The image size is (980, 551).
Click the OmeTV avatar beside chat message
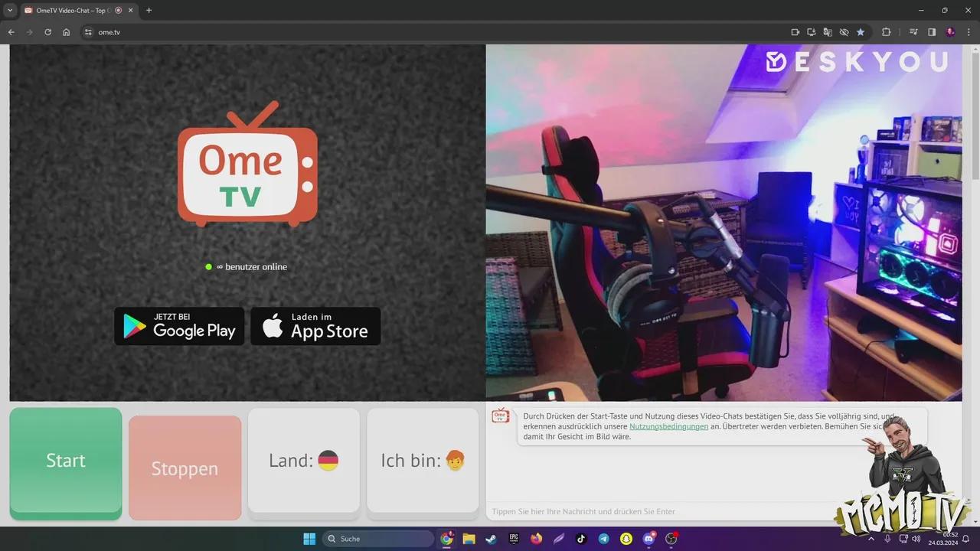coord(500,416)
